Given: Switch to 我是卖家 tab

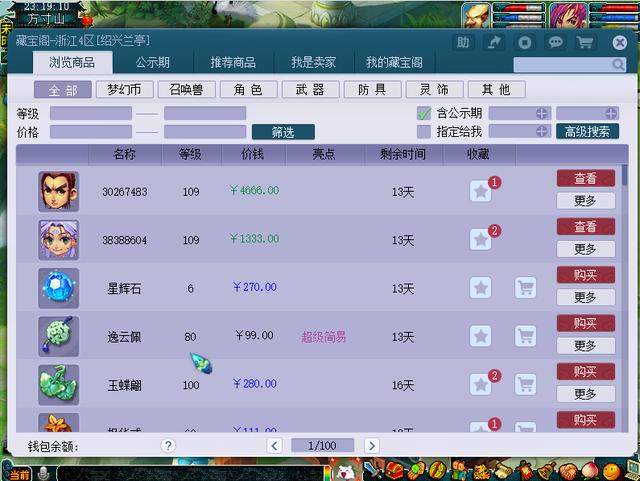Looking at the screenshot, I should pyautogui.click(x=313, y=62).
